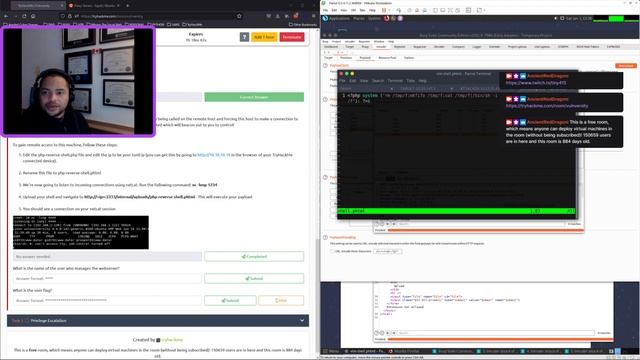Screen dimensions: 640x360
Task: Switch to 3. Intruder attack taskbar window
Action: [x=496, y=351]
